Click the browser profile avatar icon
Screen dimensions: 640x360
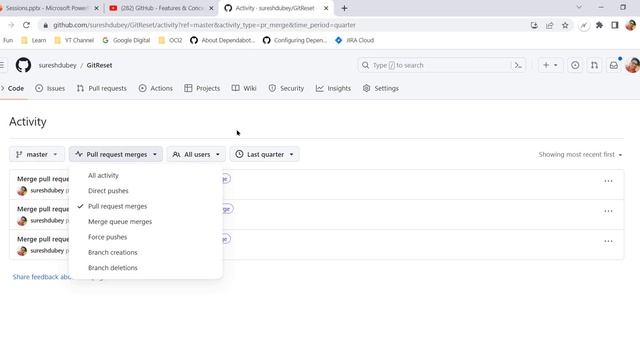tap(631, 25)
